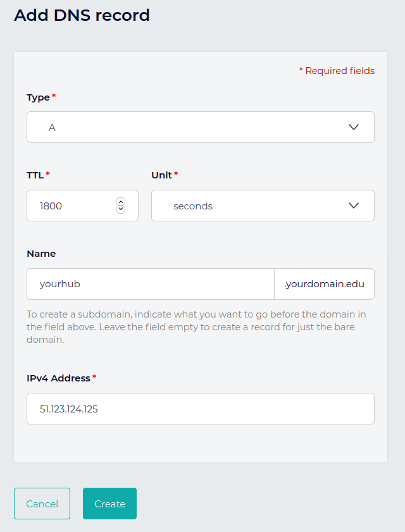Click the 'TTL' field label
The height and width of the screenshot is (532, 405).
click(x=35, y=175)
